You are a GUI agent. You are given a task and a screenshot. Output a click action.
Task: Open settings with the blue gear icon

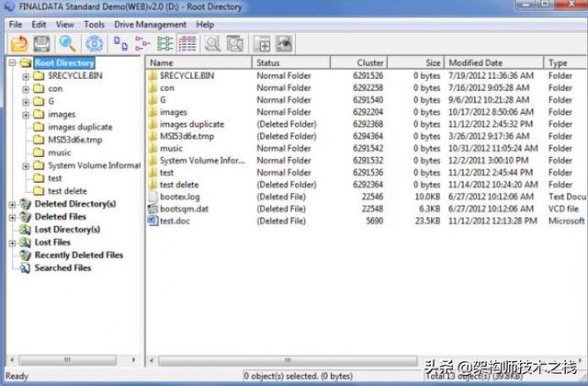(94, 44)
